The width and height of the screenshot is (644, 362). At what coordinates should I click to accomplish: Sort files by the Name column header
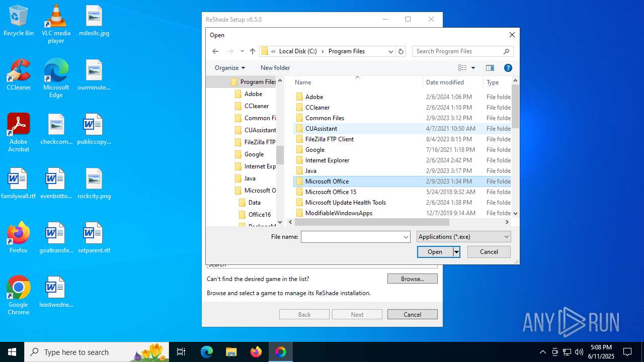[357, 82]
